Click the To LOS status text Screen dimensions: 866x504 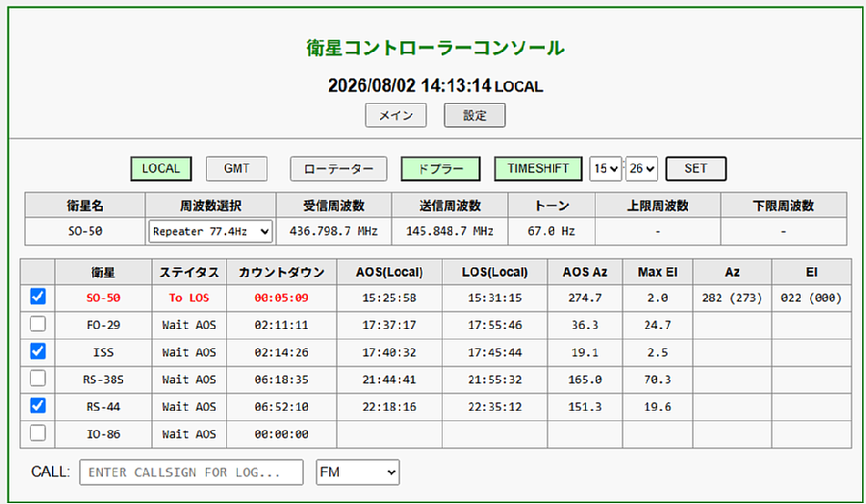pyautogui.click(x=189, y=298)
